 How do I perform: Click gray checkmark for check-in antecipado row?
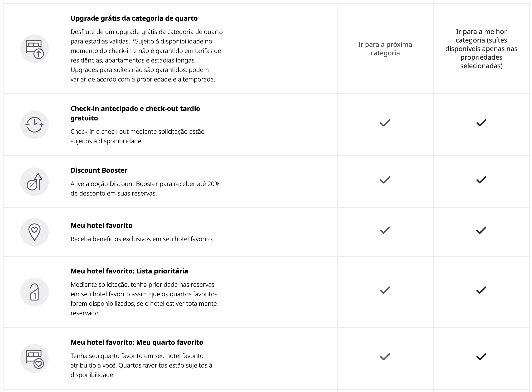pyautogui.click(x=385, y=123)
